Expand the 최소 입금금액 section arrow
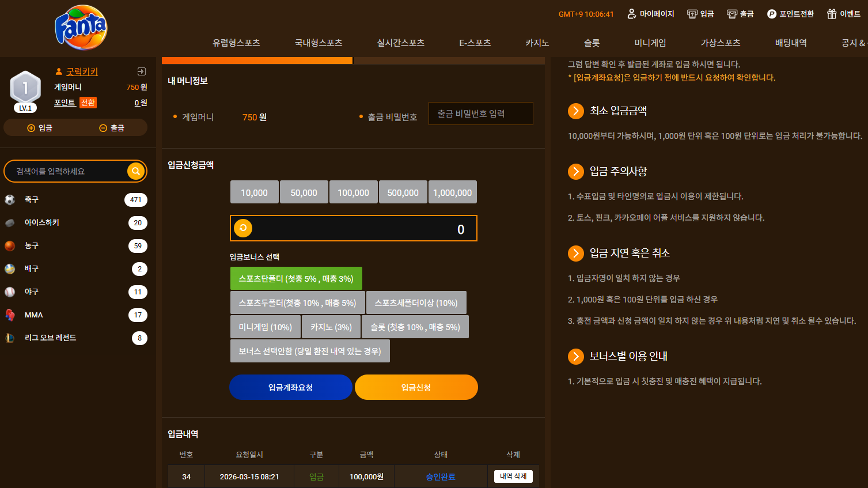 click(x=576, y=111)
